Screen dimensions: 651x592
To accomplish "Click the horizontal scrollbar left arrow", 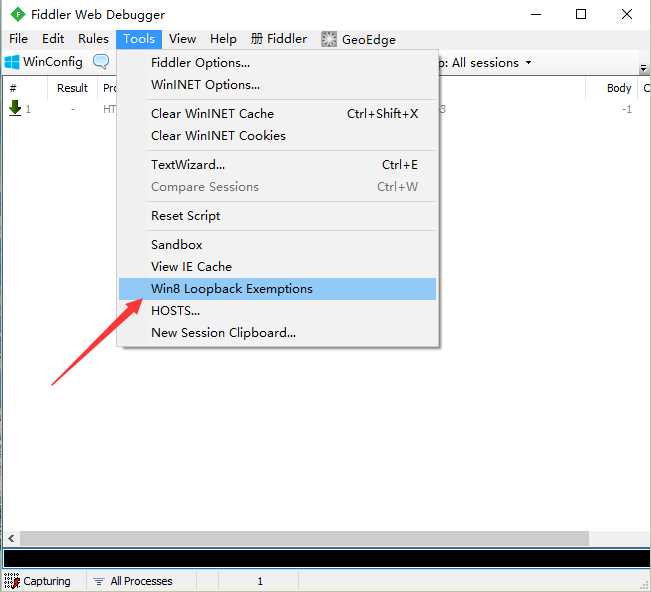I will [x=11, y=538].
